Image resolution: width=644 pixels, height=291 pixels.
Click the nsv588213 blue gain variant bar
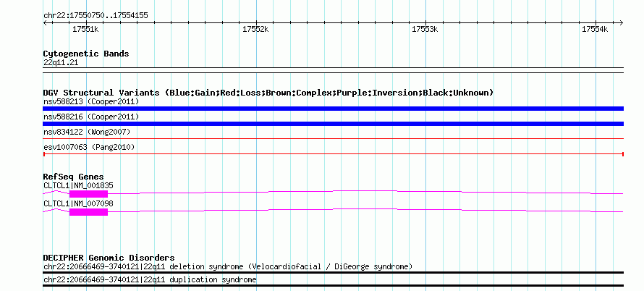(333, 109)
